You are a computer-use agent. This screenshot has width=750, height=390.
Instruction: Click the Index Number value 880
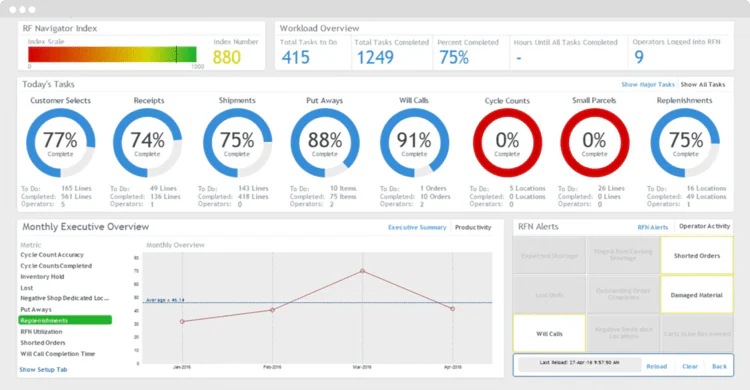tap(227, 57)
